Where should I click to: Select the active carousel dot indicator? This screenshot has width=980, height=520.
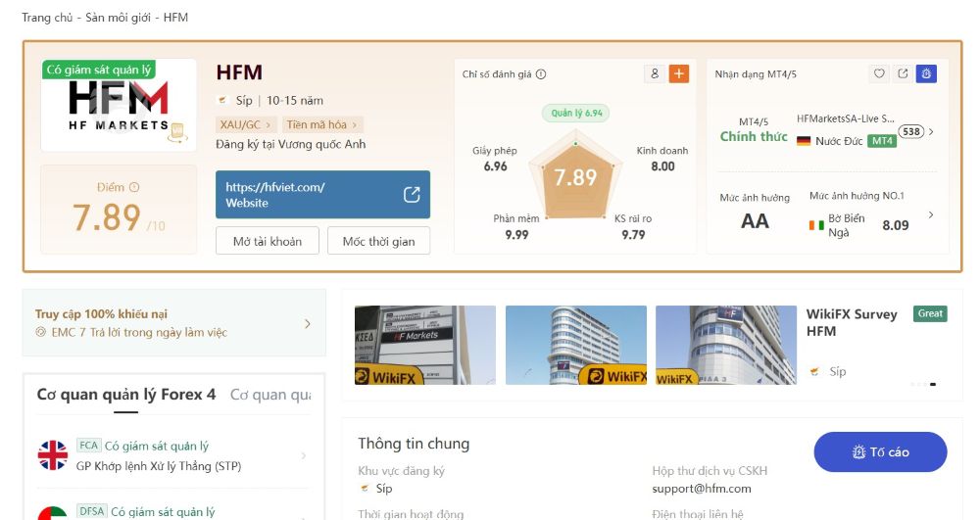[x=933, y=384]
